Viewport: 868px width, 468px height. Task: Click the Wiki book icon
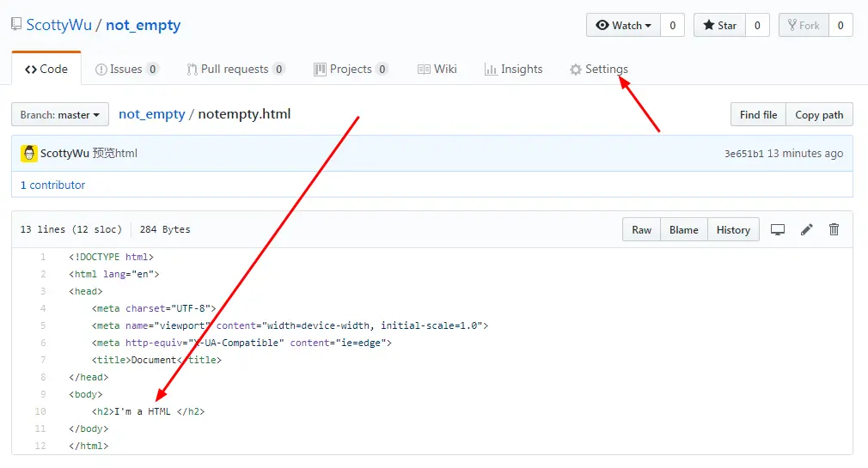pos(424,70)
